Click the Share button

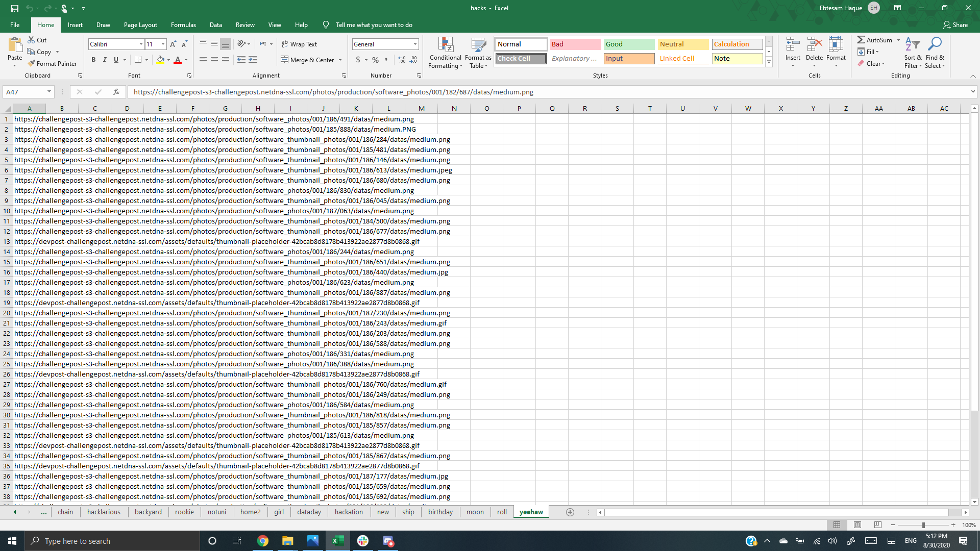955,25
